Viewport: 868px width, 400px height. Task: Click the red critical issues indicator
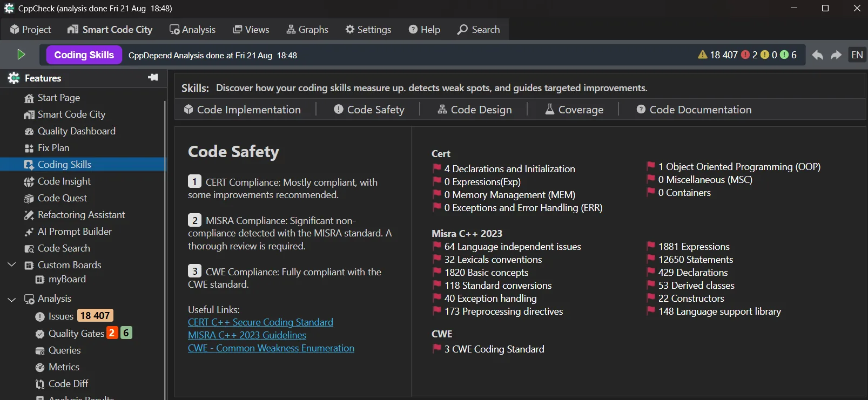749,55
